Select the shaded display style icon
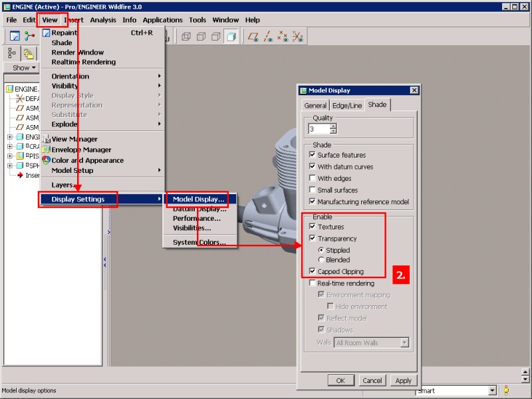The width and height of the screenshot is (532, 399). point(231,37)
